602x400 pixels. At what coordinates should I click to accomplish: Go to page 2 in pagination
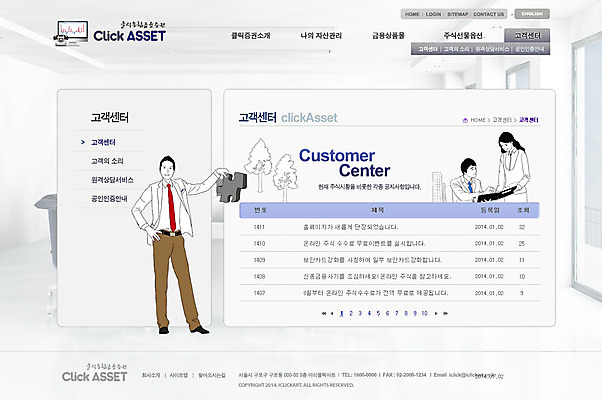[351, 314]
